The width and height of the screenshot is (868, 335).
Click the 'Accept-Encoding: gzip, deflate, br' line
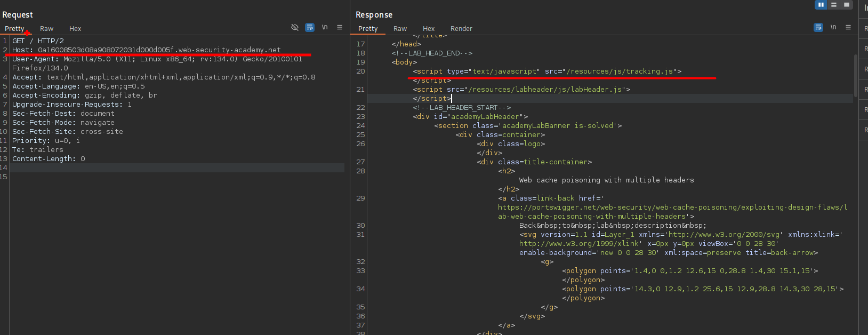point(84,95)
